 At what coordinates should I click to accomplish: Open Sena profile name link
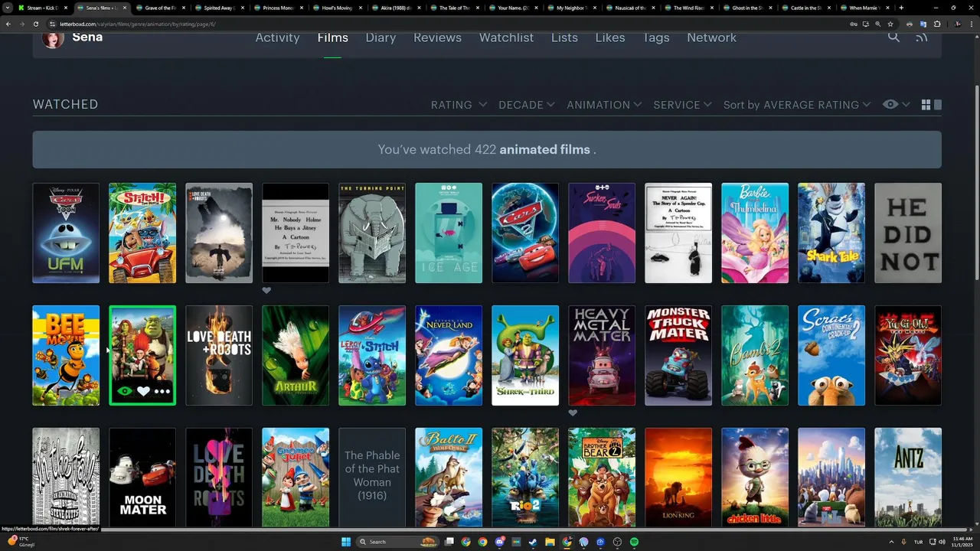coord(87,37)
